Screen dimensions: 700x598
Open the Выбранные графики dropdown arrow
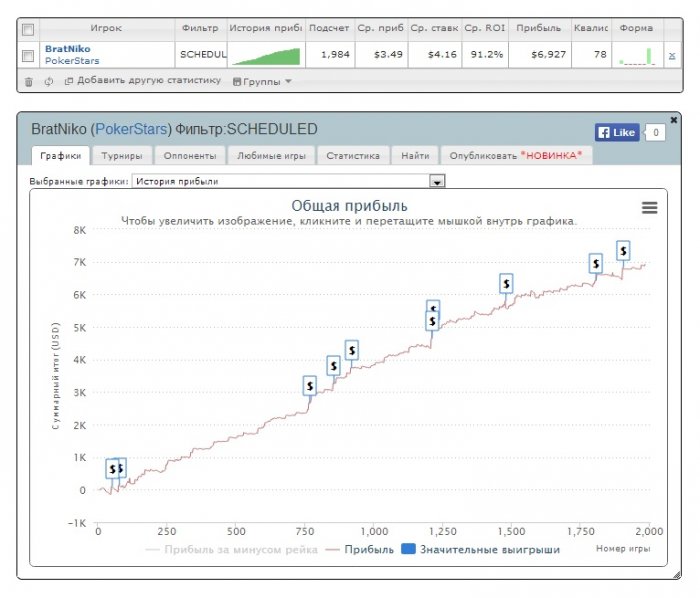tap(437, 181)
